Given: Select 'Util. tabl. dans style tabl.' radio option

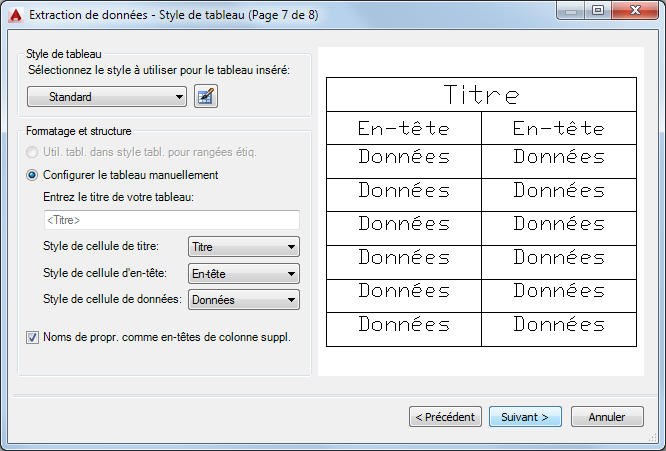Looking at the screenshot, I should coord(34,152).
